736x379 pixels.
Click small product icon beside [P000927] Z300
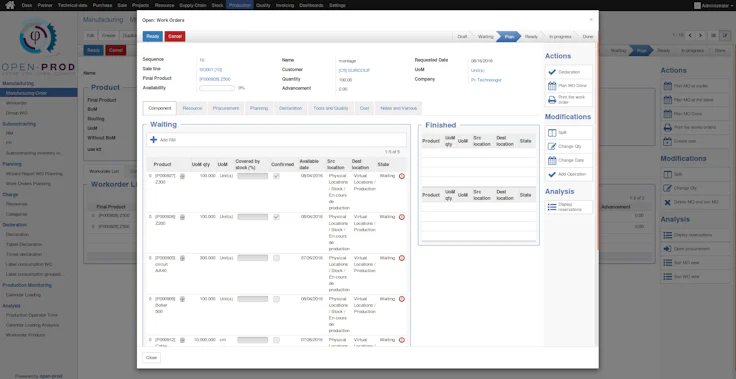click(182, 176)
